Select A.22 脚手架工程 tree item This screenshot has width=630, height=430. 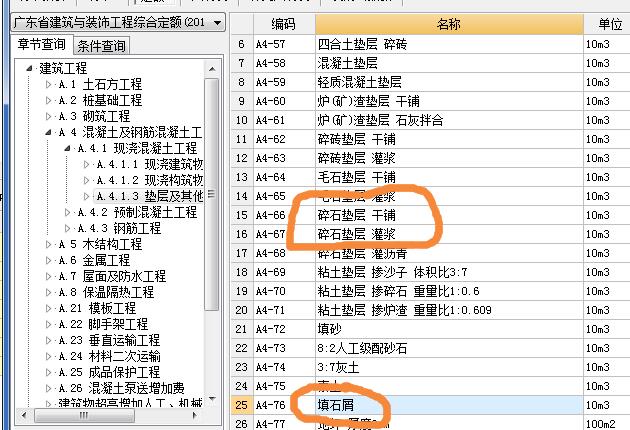[x=103, y=324]
